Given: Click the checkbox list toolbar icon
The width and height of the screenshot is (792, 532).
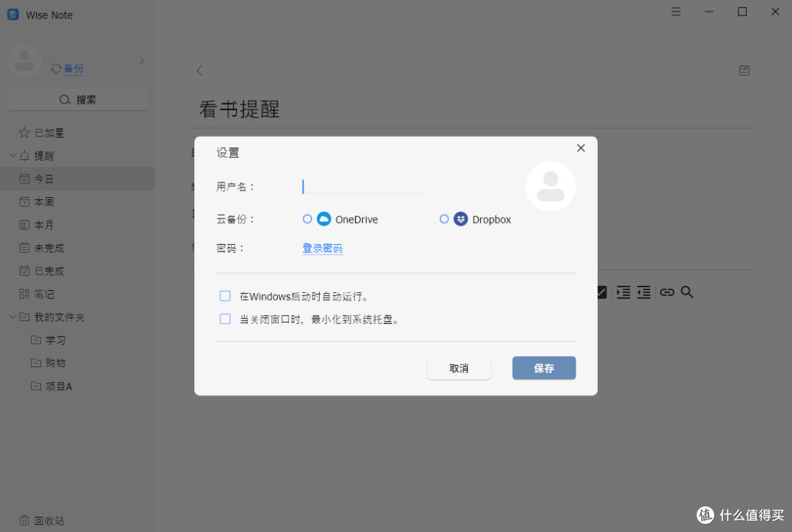Looking at the screenshot, I should [x=601, y=292].
